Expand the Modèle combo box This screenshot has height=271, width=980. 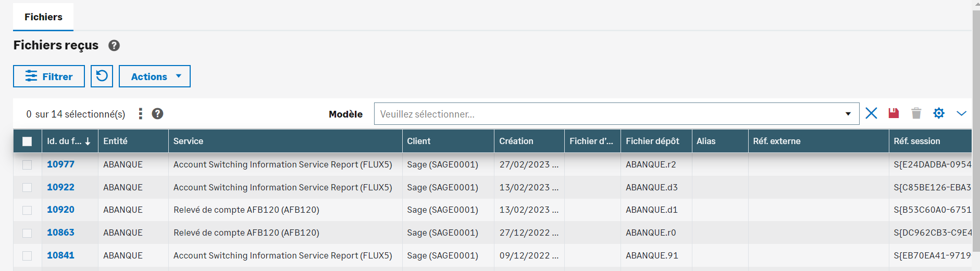[x=848, y=114]
